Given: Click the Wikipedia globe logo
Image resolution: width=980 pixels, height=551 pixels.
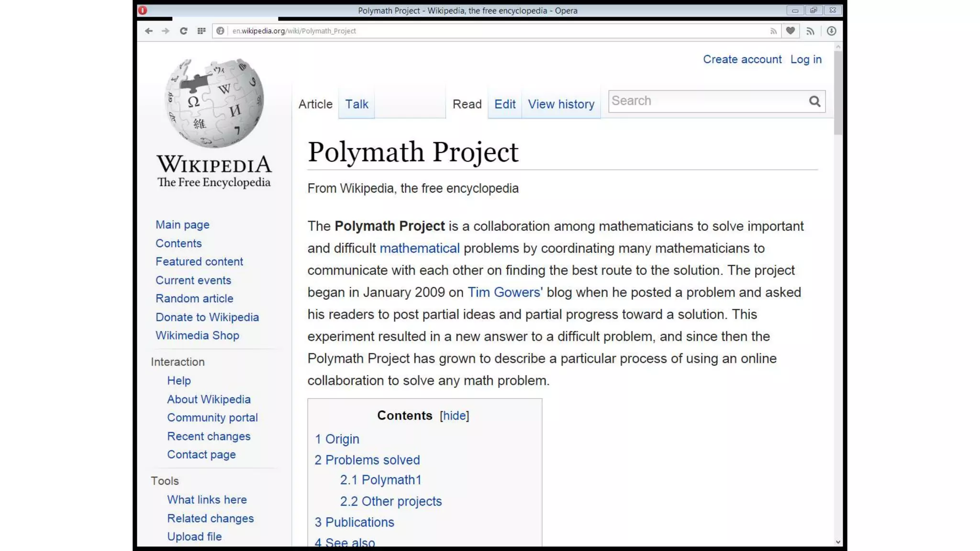Looking at the screenshot, I should point(214,103).
